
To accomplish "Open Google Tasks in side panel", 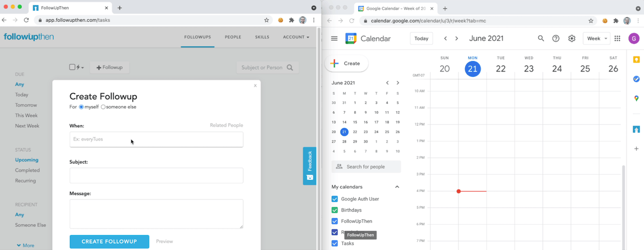I will point(636,79).
